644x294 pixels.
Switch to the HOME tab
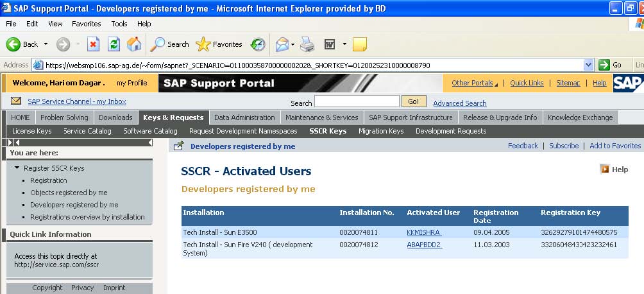click(x=21, y=117)
